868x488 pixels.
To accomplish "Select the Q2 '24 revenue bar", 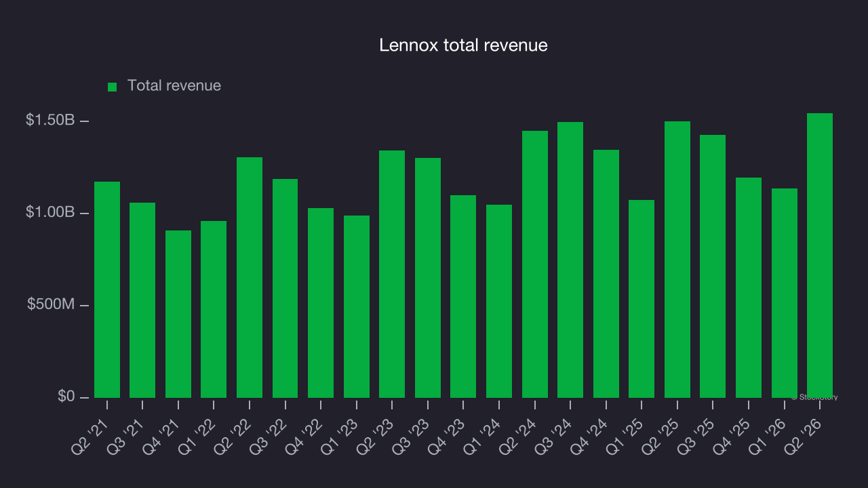I will [x=535, y=264].
